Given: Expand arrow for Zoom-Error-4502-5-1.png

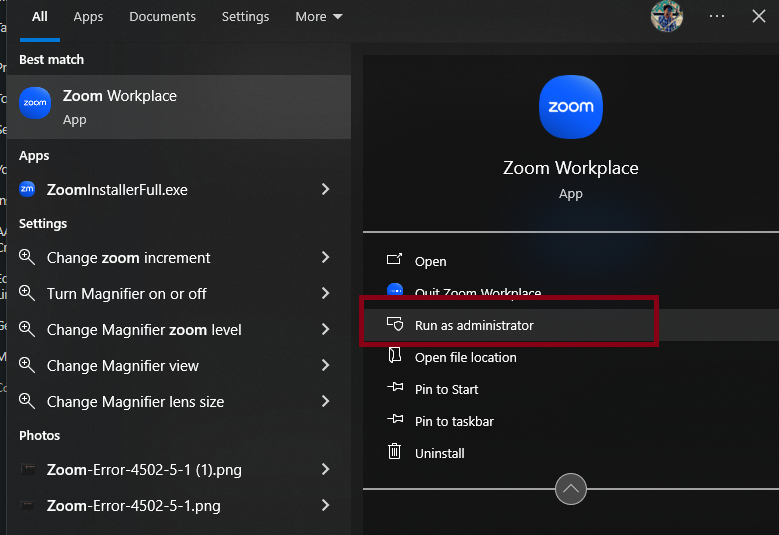Looking at the screenshot, I should pos(325,505).
